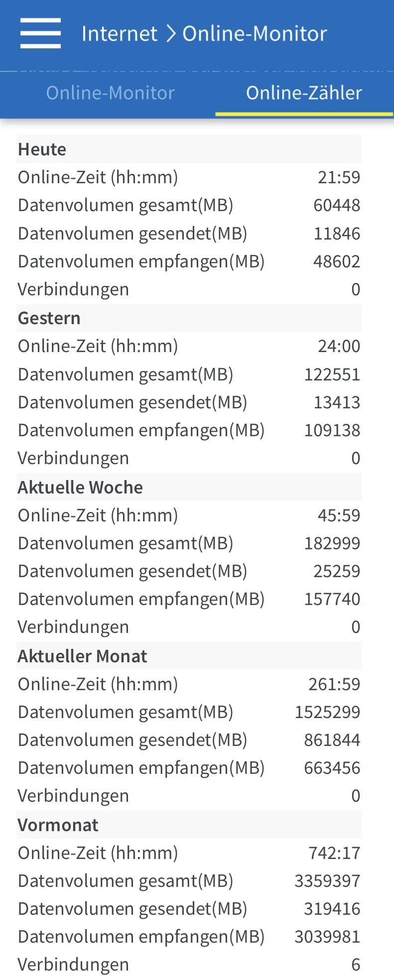Tap the Vormonat section header
This screenshot has width=394, height=980.
pos(58,825)
